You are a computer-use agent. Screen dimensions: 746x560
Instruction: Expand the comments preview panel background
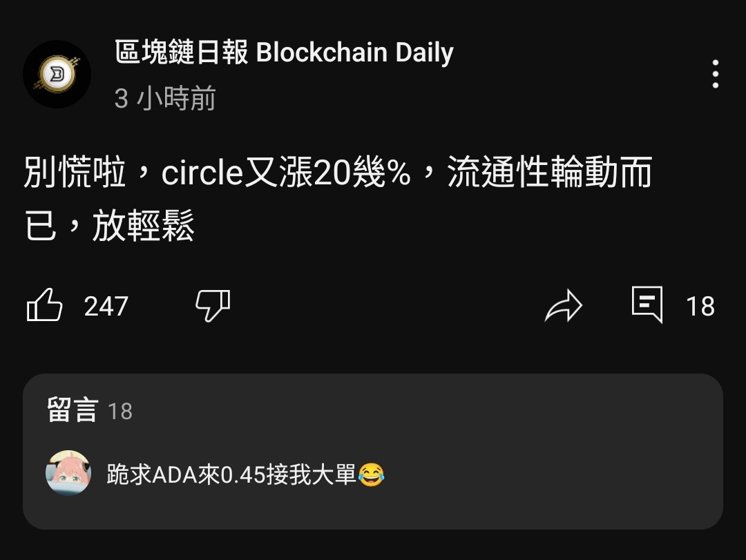click(x=373, y=452)
